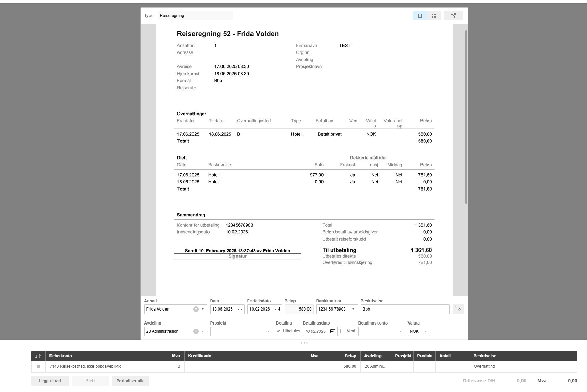Click the Debetkonto column header
The height and width of the screenshot is (392, 587).
(x=100, y=356)
